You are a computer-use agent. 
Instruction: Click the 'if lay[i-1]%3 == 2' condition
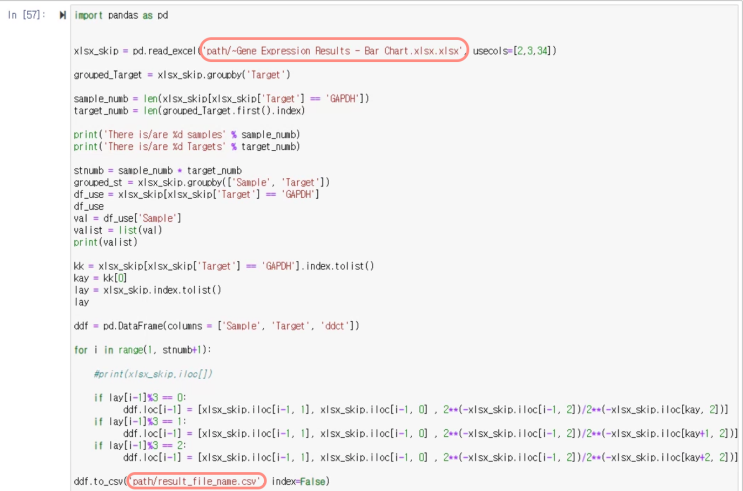tap(140, 446)
